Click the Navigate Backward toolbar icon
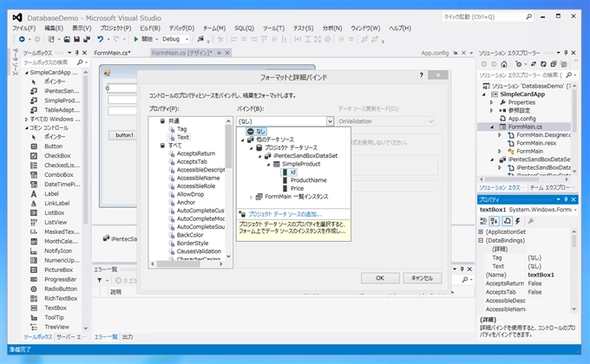Viewport: 590px width, 364px height. tap(22, 39)
